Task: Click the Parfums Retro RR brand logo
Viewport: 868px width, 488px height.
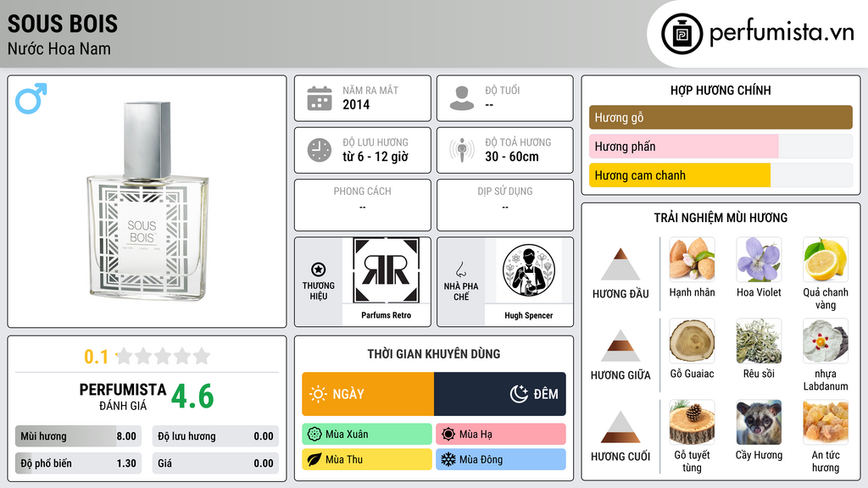Action: (x=386, y=270)
